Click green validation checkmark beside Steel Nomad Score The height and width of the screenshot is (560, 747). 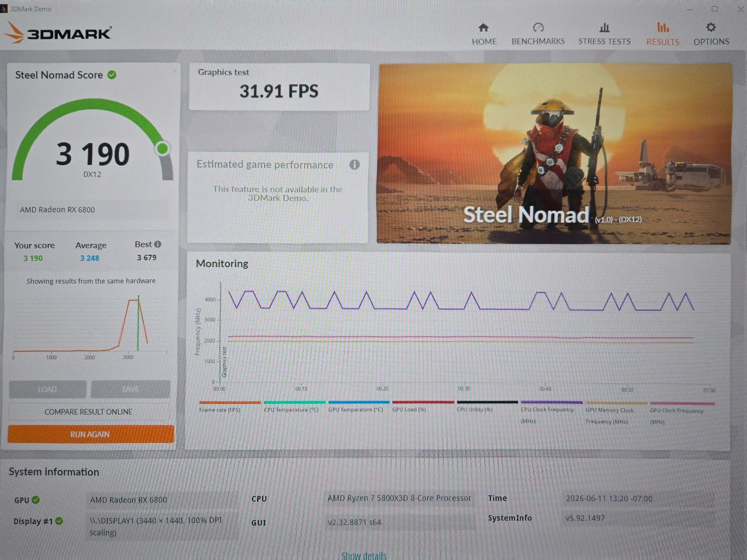tap(112, 75)
